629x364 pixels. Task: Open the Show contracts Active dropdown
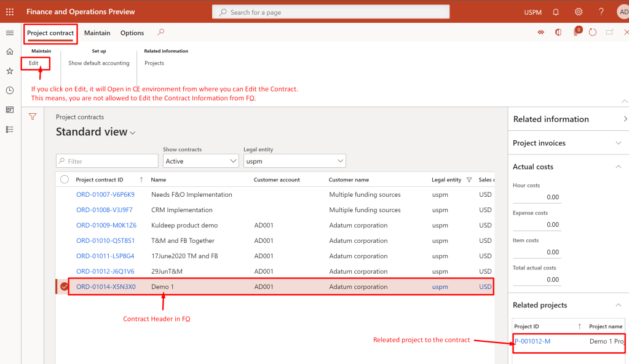[x=200, y=161]
